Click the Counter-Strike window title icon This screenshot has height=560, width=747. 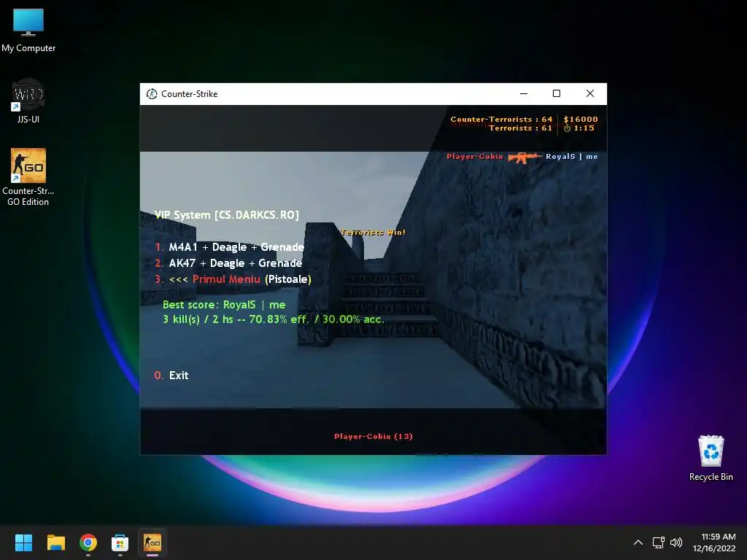pos(152,94)
